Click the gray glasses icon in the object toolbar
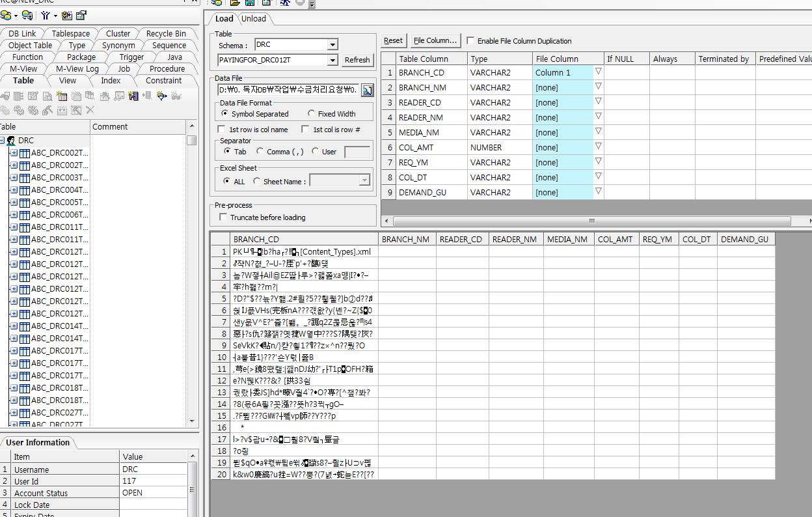 177,96
